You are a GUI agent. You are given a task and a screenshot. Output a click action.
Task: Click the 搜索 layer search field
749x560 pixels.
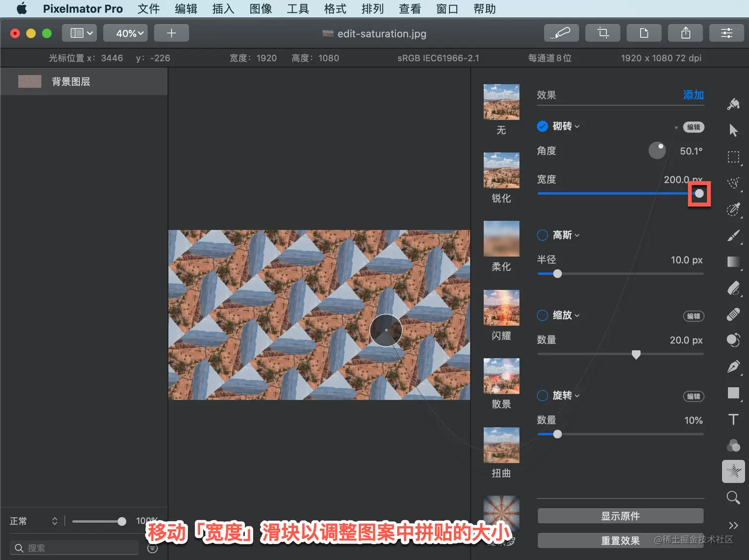[74, 548]
